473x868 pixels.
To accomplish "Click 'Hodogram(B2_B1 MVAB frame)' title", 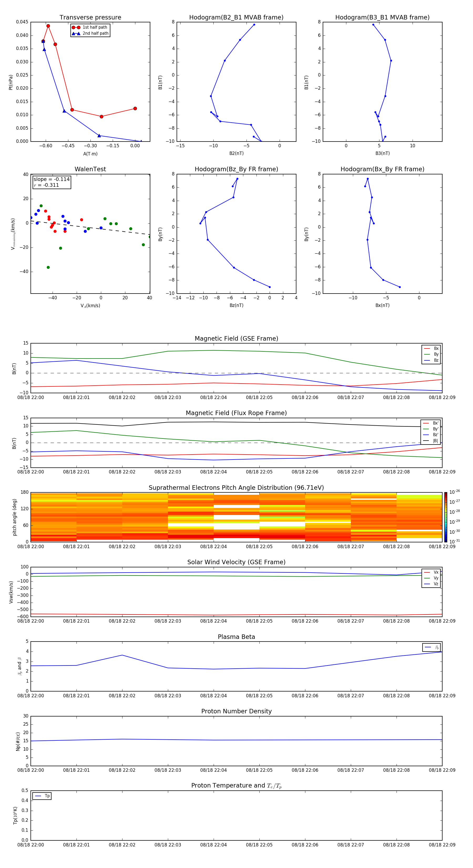I will tap(236, 18).
